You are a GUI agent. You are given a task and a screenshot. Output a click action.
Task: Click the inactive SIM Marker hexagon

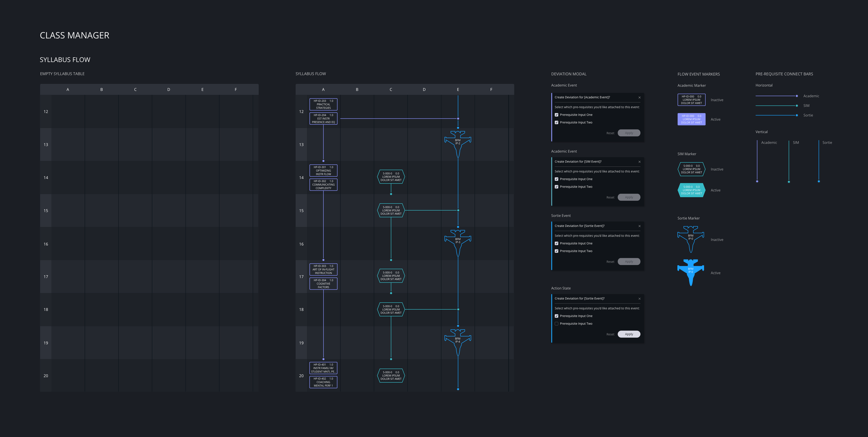[x=691, y=169]
